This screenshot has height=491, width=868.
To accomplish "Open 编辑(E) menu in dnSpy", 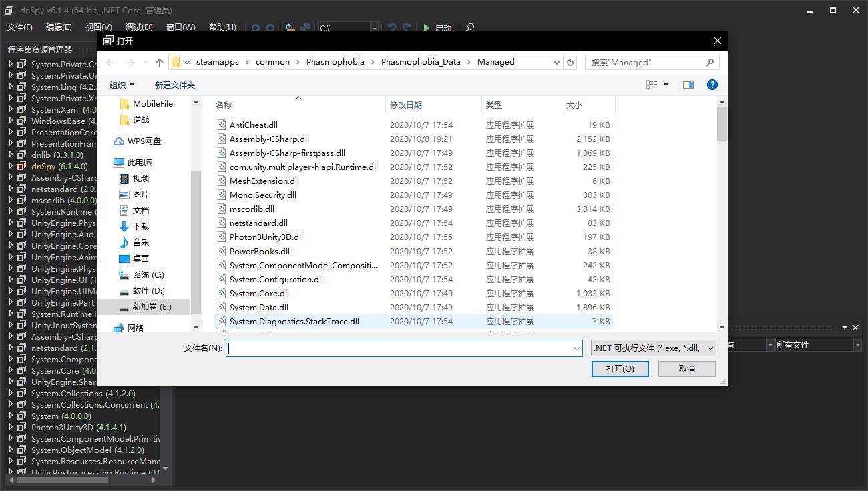I will [59, 27].
